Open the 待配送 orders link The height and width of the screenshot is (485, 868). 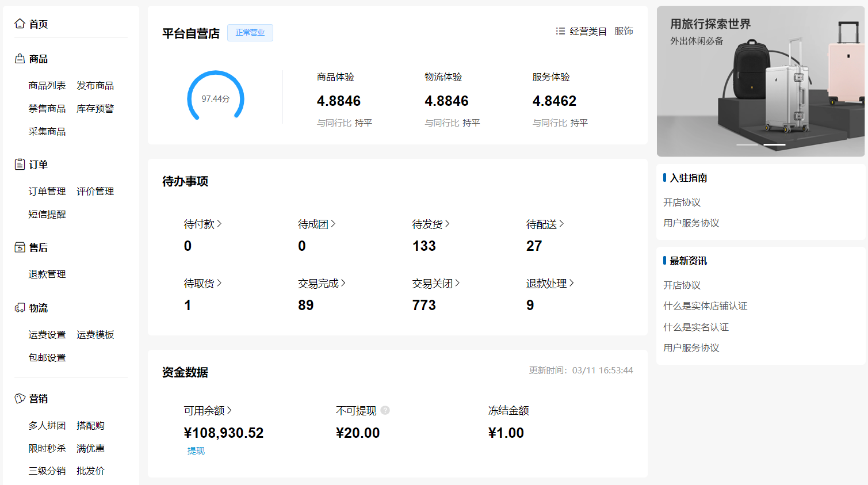click(545, 224)
